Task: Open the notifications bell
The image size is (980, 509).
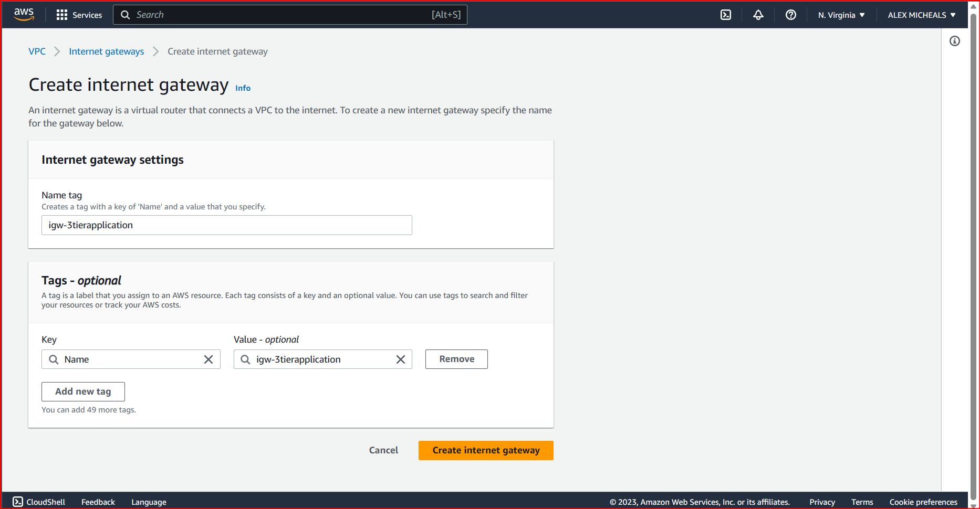Action: tap(758, 15)
